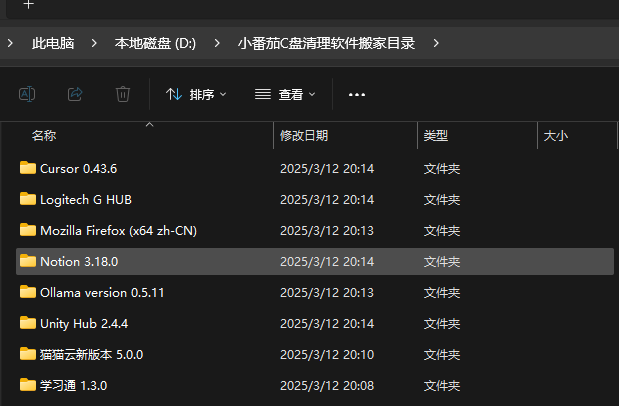Screen dimensions: 619x406
Task: Click the 猫猫云新版本 5.0.0 folder icon
Action: click(x=28, y=354)
